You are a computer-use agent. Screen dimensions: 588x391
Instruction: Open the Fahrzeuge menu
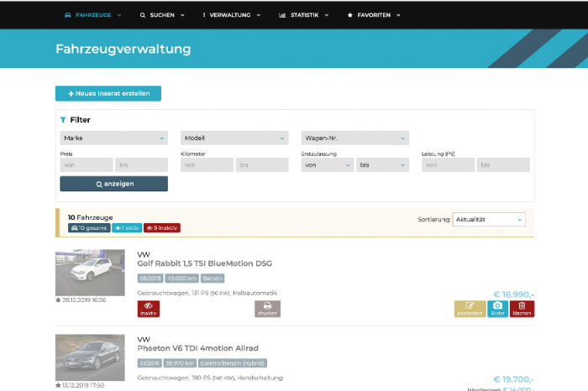coord(93,15)
